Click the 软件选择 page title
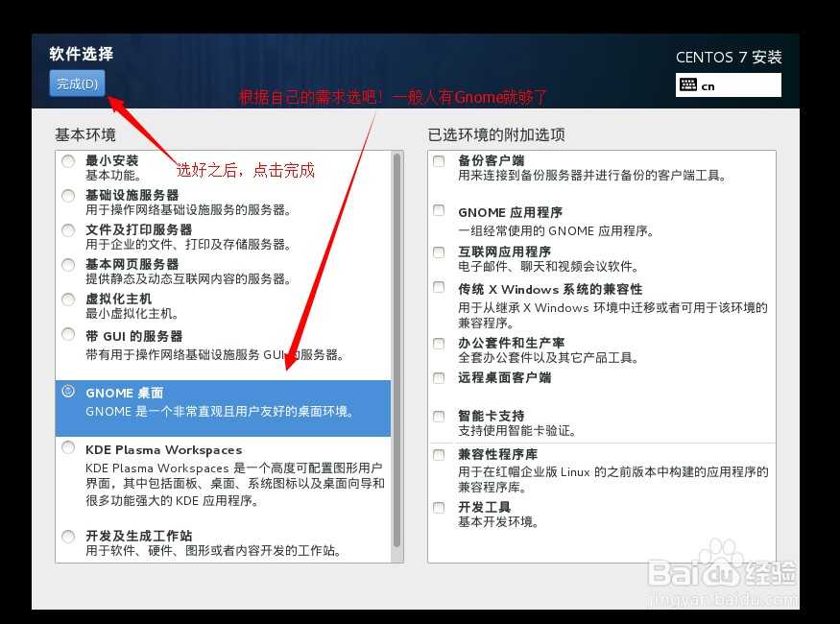 (x=82, y=54)
